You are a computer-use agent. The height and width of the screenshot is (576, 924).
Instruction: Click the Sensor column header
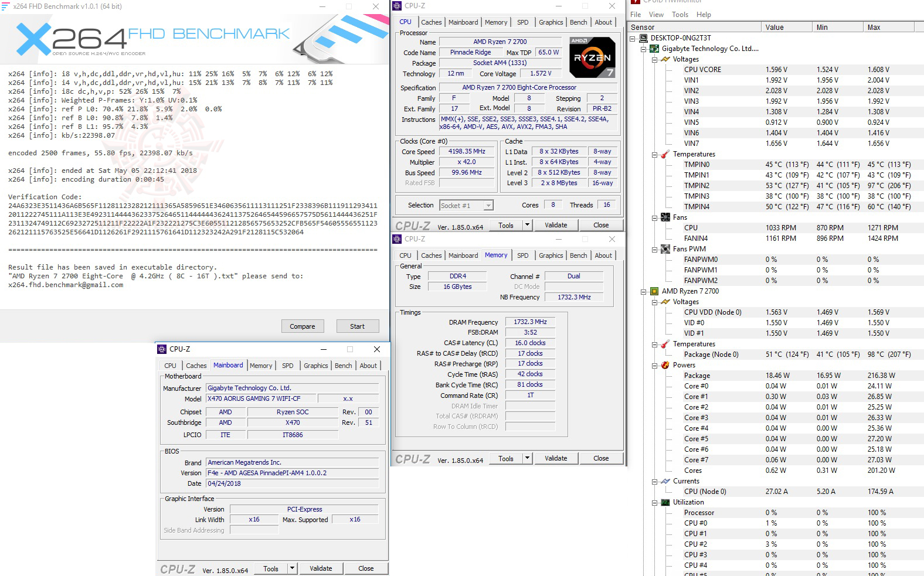pos(694,27)
